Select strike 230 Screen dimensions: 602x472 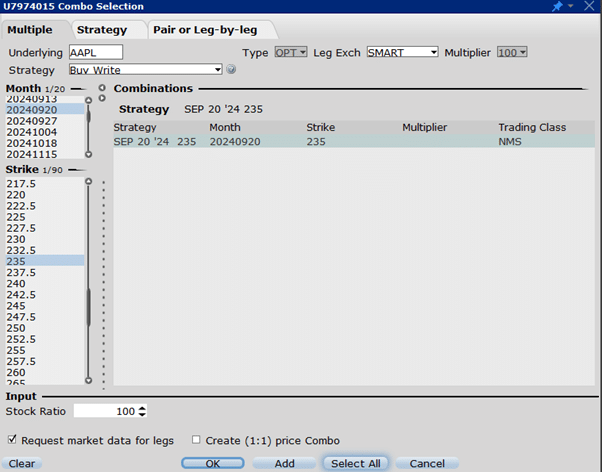click(45, 239)
